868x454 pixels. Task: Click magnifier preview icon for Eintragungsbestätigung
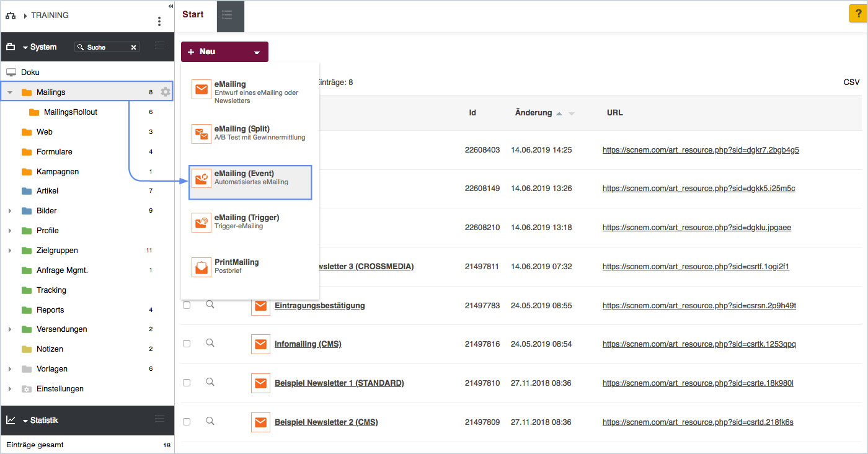pos(210,305)
